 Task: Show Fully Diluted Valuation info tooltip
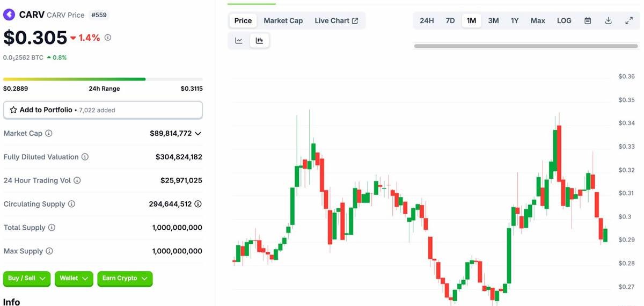[x=85, y=157]
